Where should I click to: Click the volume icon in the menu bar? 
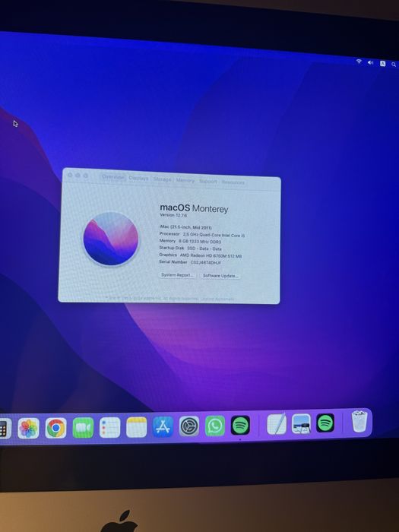(371, 62)
